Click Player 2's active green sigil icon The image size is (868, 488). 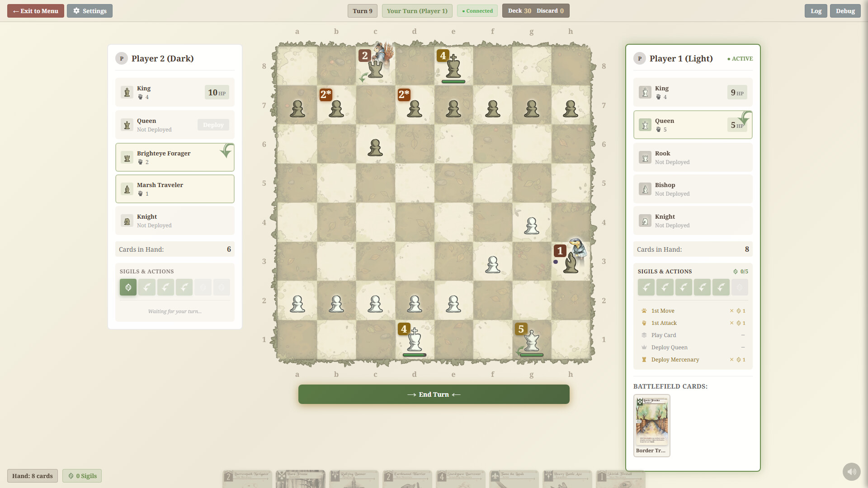coord(128,287)
